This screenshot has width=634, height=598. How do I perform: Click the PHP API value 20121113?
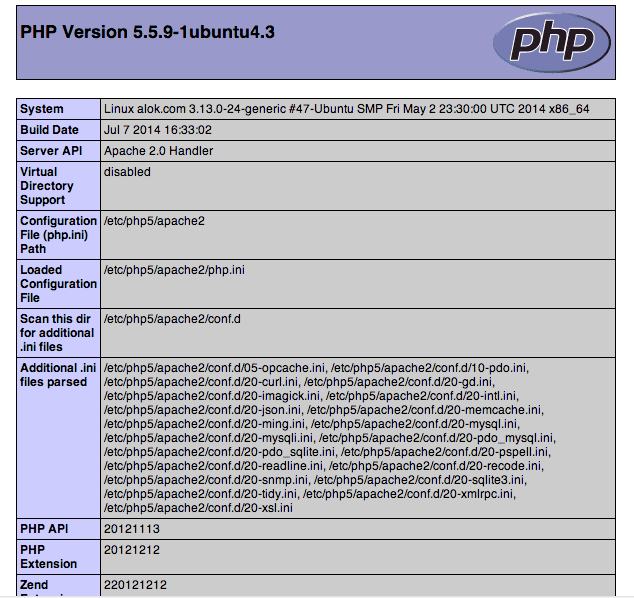131,529
